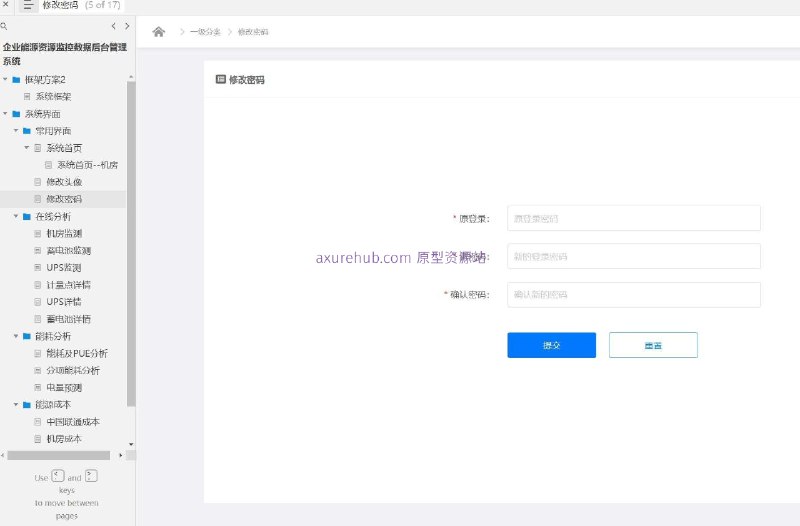Click the blue 提交 submit button
Image resolution: width=800 pixels, height=526 pixels.
tap(552, 345)
